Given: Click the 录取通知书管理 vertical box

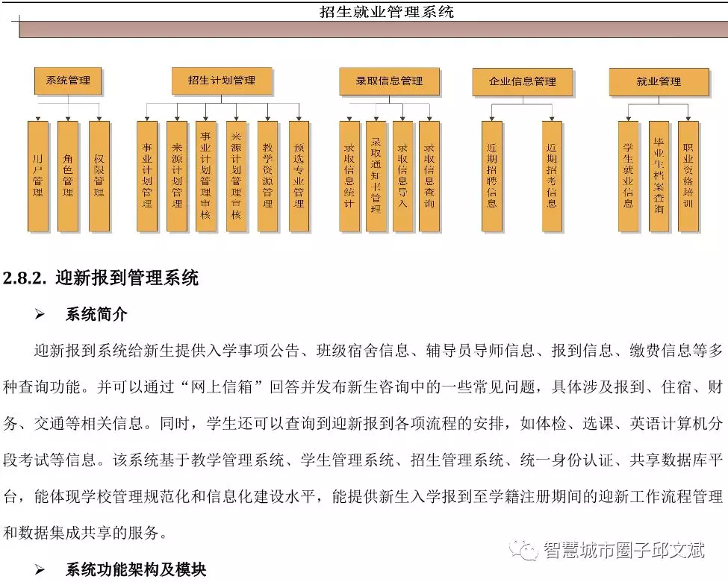Looking at the screenshot, I should [376, 176].
